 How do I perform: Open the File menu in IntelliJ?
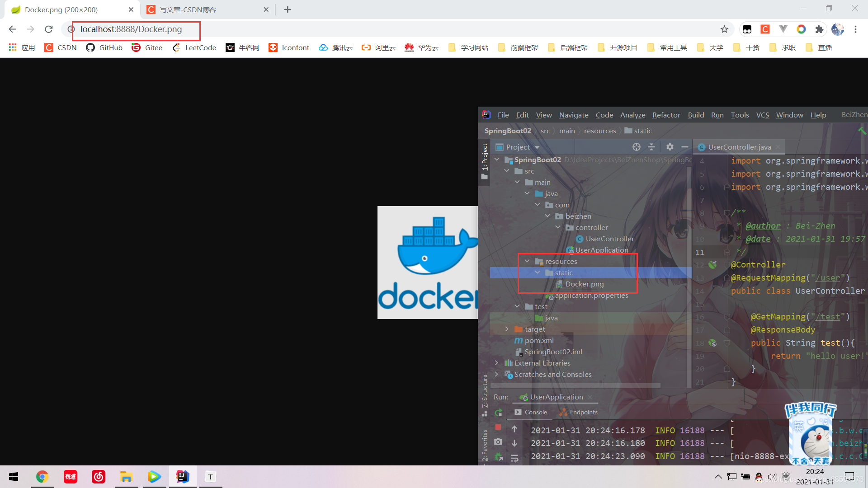503,115
